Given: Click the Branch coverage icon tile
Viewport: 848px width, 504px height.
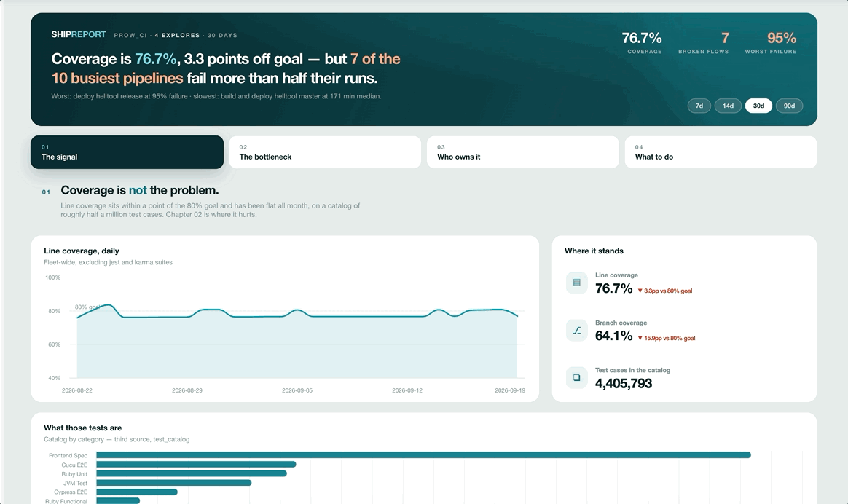Looking at the screenshot, I should [576, 330].
